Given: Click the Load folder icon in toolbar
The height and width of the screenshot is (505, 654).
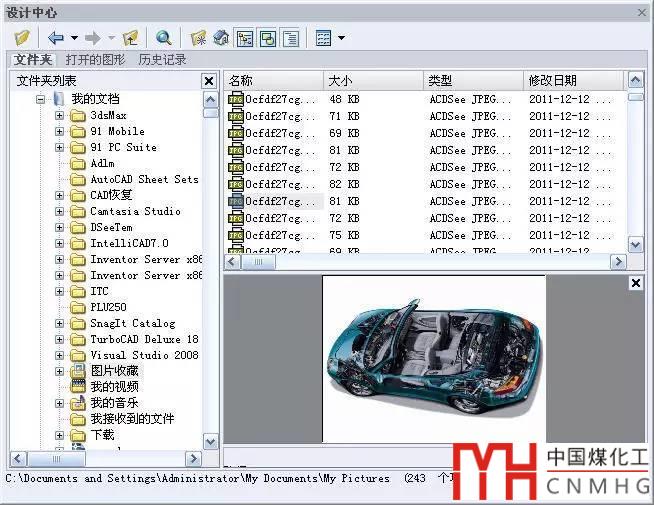Looking at the screenshot, I should [22, 38].
